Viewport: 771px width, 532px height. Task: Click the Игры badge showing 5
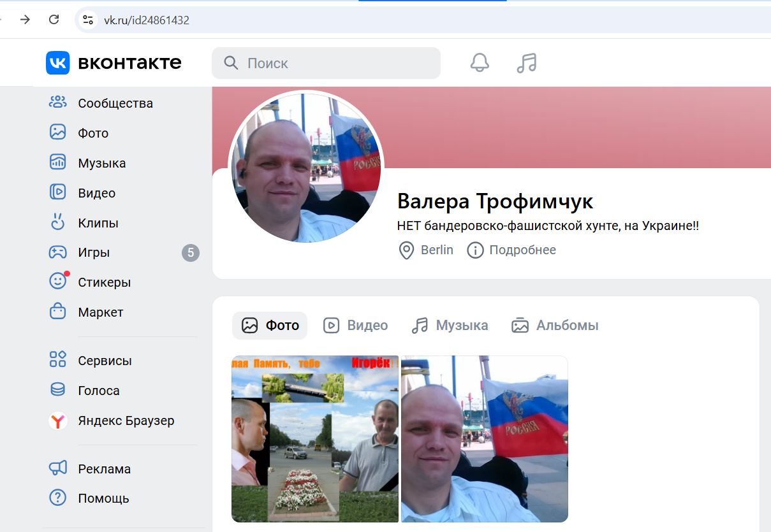point(191,253)
